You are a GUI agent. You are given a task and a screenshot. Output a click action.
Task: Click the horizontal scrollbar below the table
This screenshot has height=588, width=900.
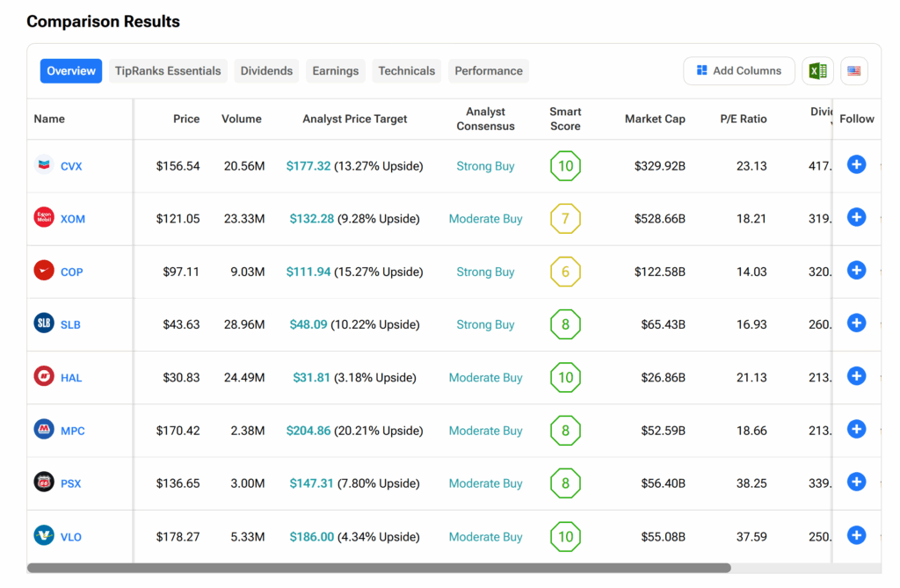[x=378, y=568]
